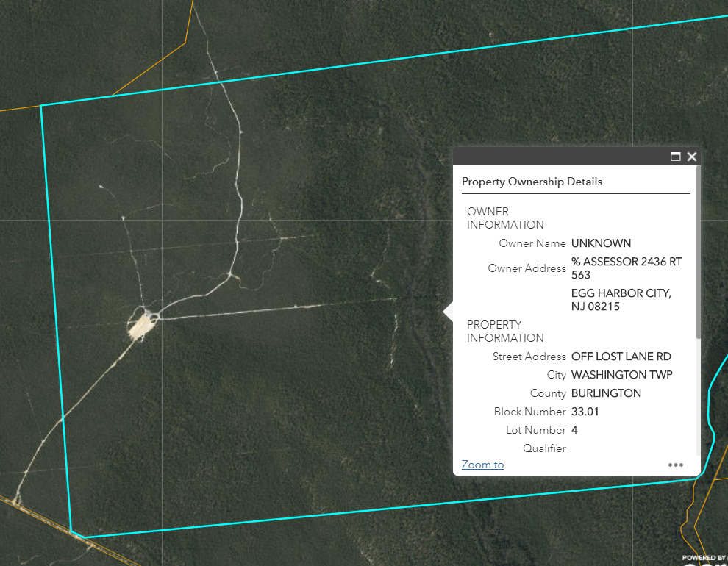Click the 'Property Ownership Details' title text

[x=532, y=182]
